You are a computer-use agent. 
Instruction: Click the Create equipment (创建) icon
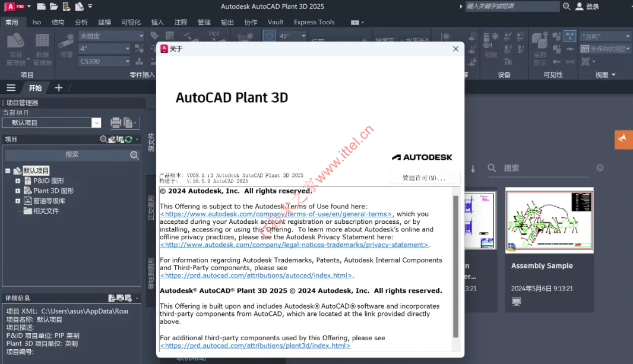tap(491, 45)
